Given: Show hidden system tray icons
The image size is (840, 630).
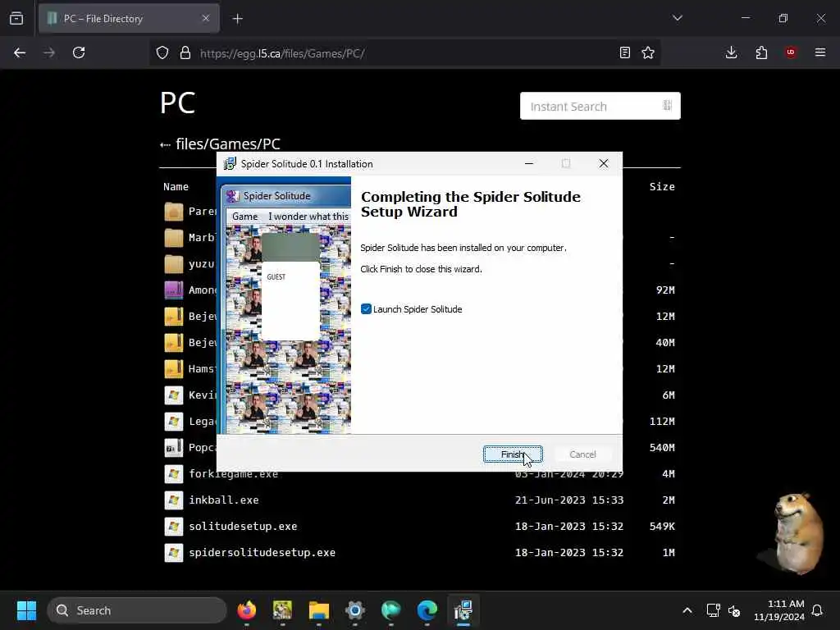Looking at the screenshot, I should click(x=687, y=610).
